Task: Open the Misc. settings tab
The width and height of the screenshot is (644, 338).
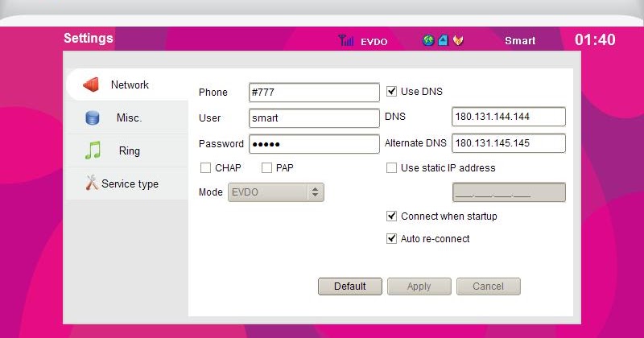Action: (x=127, y=117)
